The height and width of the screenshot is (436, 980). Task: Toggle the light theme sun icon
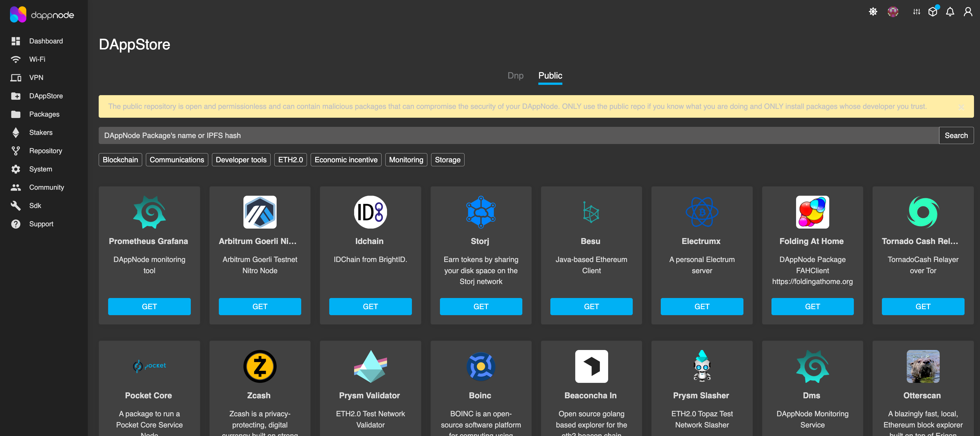pos(873,12)
